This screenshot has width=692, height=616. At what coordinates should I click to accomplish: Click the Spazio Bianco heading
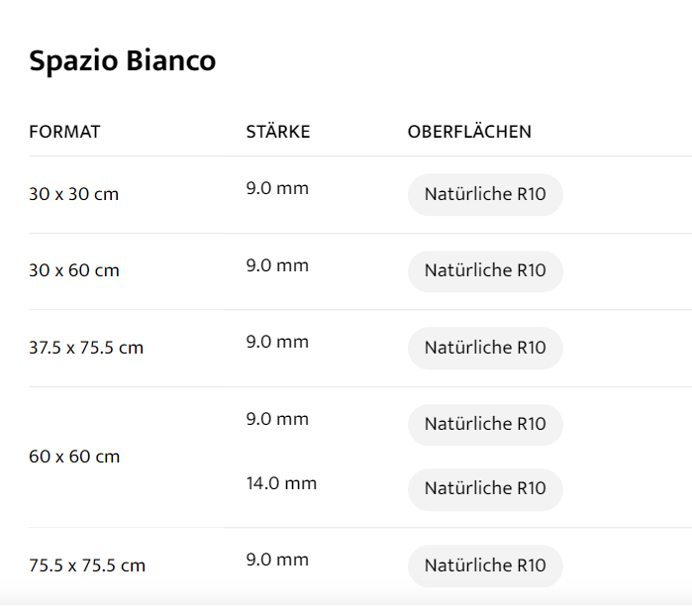tap(123, 61)
